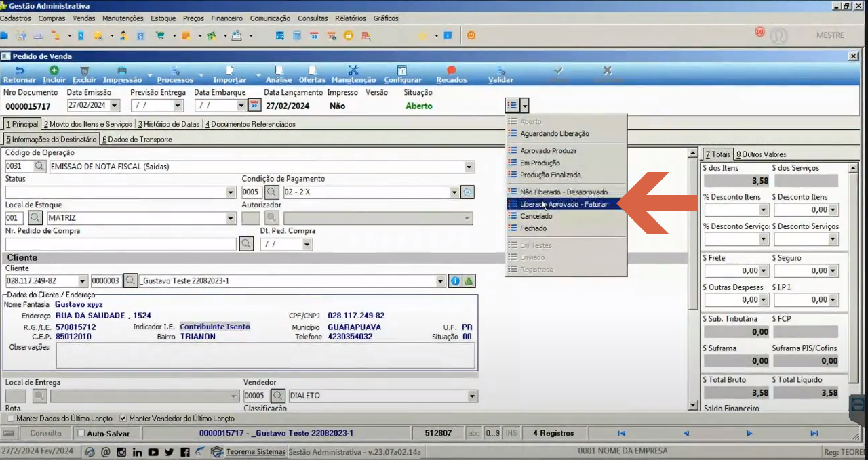Click the magnifier beside Código de Operação
This screenshot has width=868, height=460.
point(40,166)
